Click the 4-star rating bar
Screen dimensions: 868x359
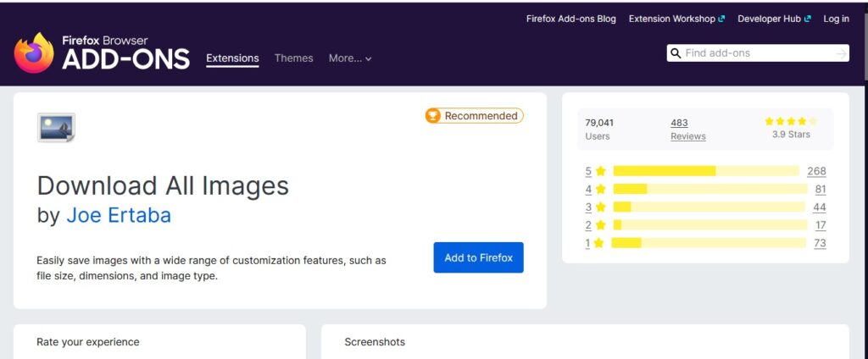pos(711,189)
